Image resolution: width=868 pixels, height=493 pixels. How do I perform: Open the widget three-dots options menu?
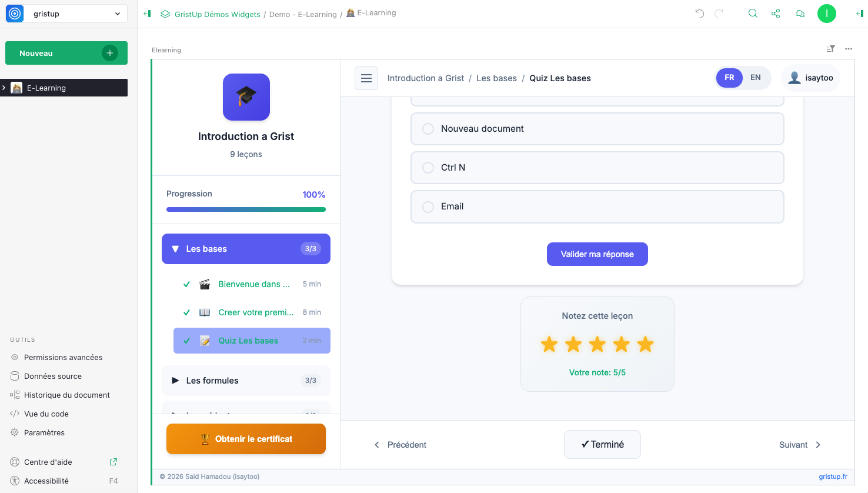click(848, 49)
